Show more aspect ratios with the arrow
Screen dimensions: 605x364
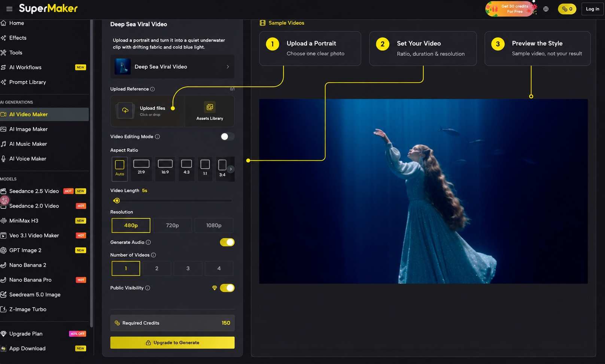tap(231, 169)
